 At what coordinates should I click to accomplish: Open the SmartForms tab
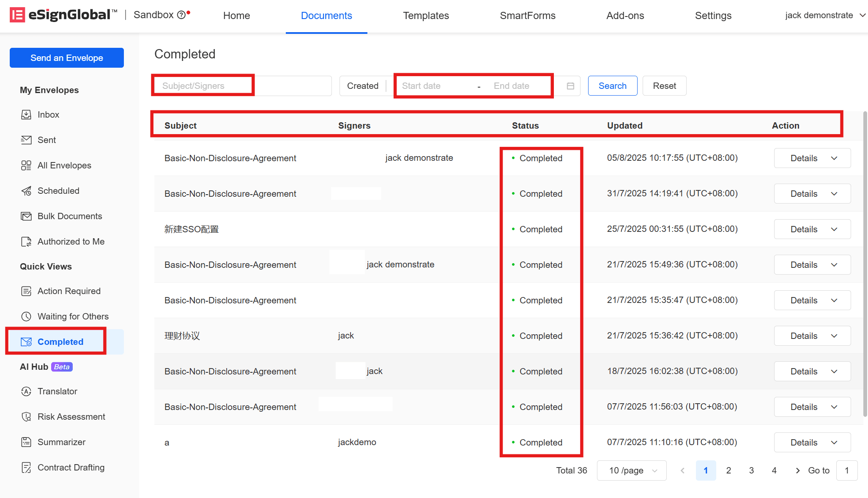pyautogui.click(x=528, y=16)
